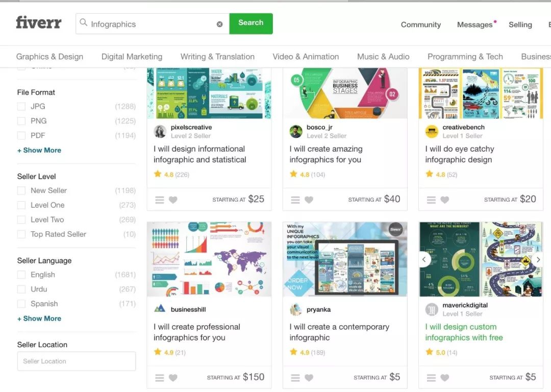Open the bosco_jr gig list menu icon
This screenshot has height=392, width=551.
pos(295,200)
